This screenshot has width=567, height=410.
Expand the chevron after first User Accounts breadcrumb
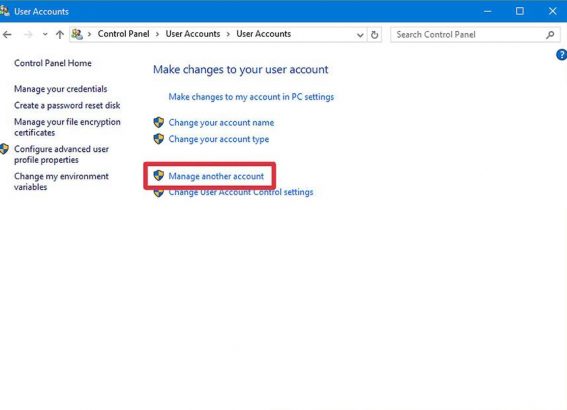(228, 34)
